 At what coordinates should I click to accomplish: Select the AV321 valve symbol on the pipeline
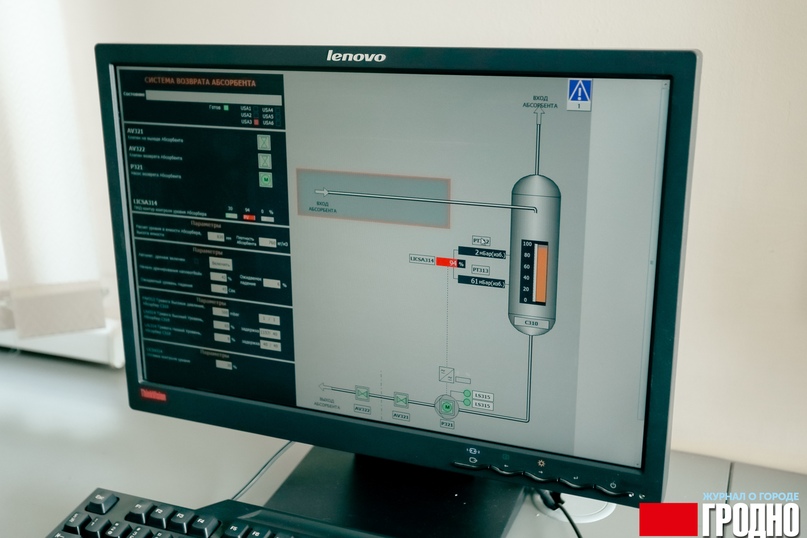401,400
